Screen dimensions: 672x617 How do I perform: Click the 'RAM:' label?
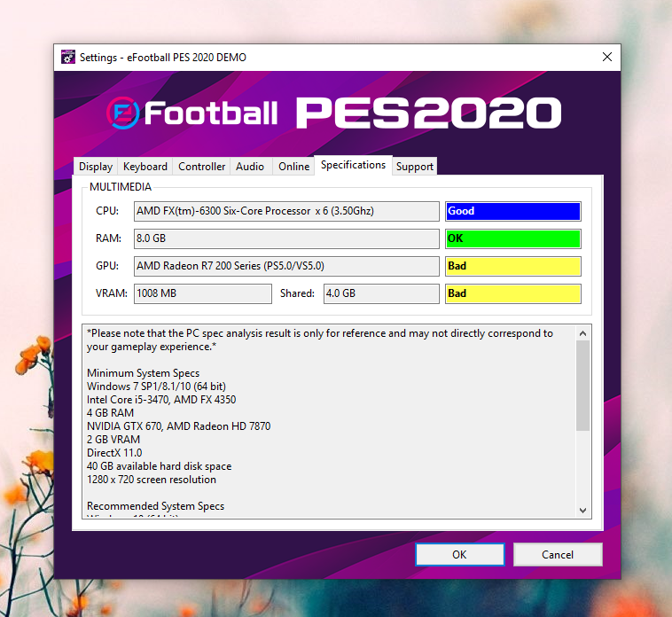coord(108,238)
